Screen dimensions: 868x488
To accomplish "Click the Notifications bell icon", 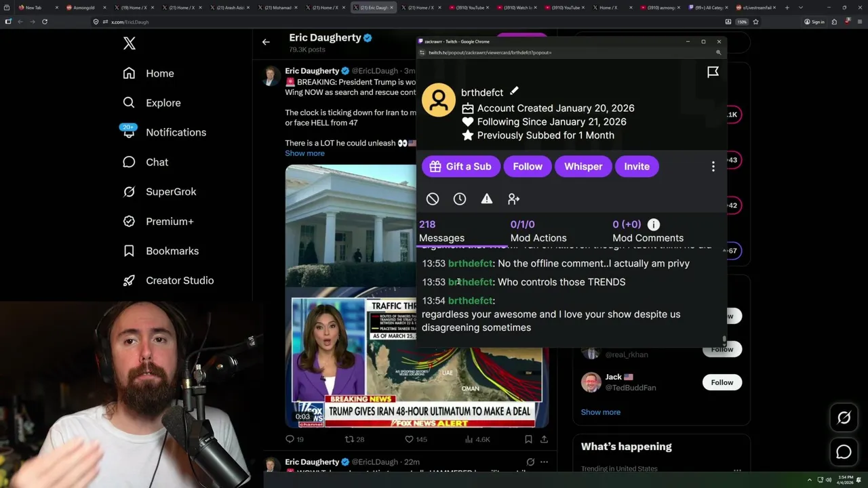I will [129, 132].
